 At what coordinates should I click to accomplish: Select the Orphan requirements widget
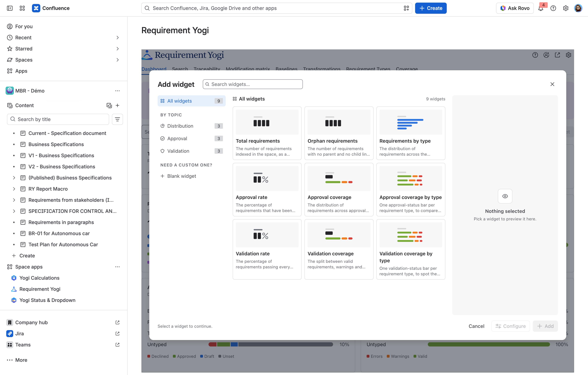tap(339, 133)
